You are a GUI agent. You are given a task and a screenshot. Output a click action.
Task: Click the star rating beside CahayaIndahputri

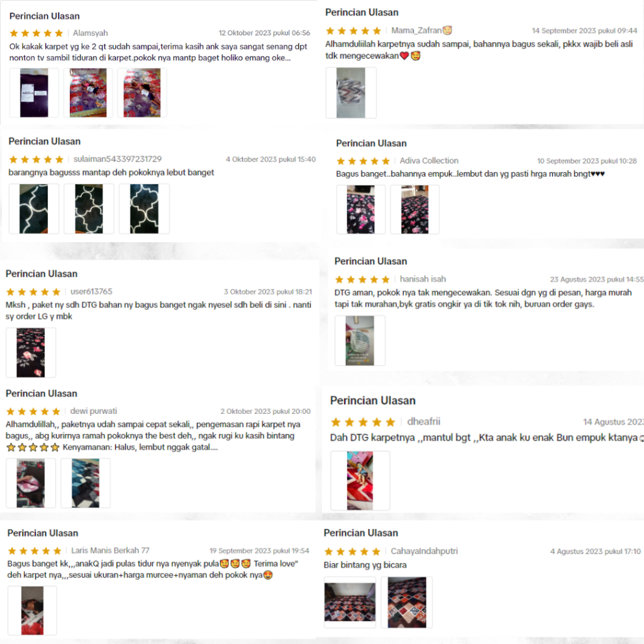click(352, 552)
